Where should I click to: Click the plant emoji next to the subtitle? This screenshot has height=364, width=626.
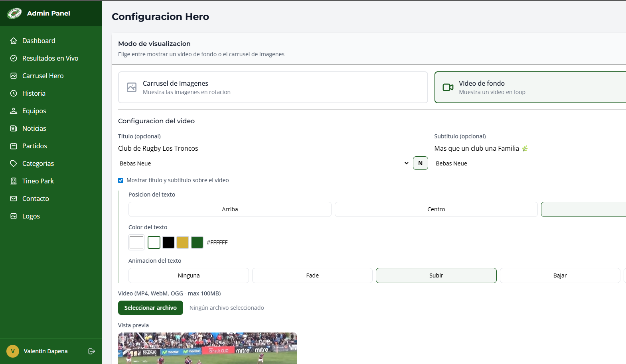pyautogui.click(x=525, y=148)
